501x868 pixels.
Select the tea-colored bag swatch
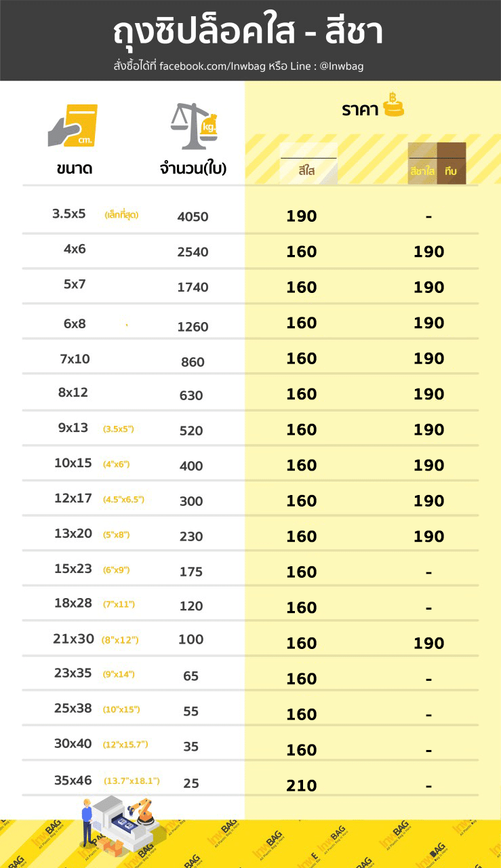pos(422,163)
